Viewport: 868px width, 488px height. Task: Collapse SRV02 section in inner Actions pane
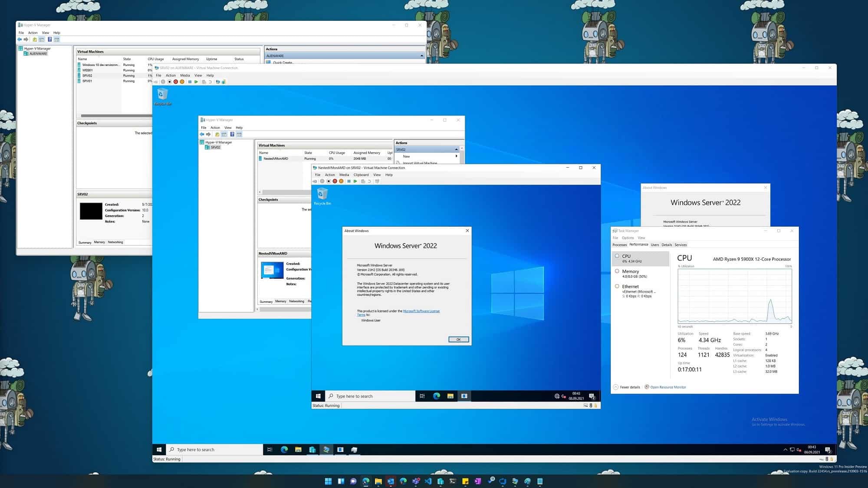(456, 149)
